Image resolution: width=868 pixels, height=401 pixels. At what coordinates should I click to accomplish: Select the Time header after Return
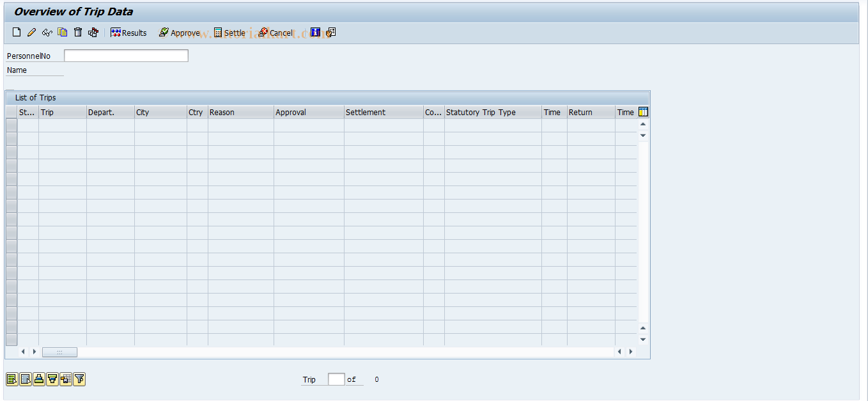626,112
